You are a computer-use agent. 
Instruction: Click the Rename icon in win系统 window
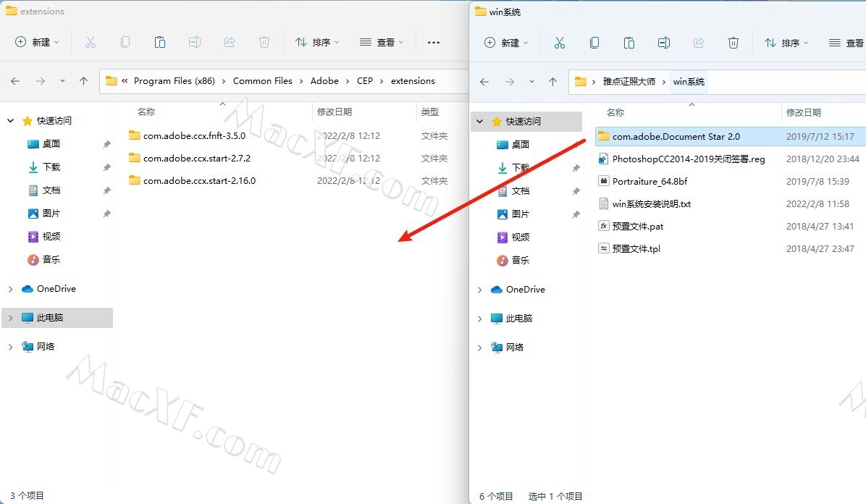664,43
